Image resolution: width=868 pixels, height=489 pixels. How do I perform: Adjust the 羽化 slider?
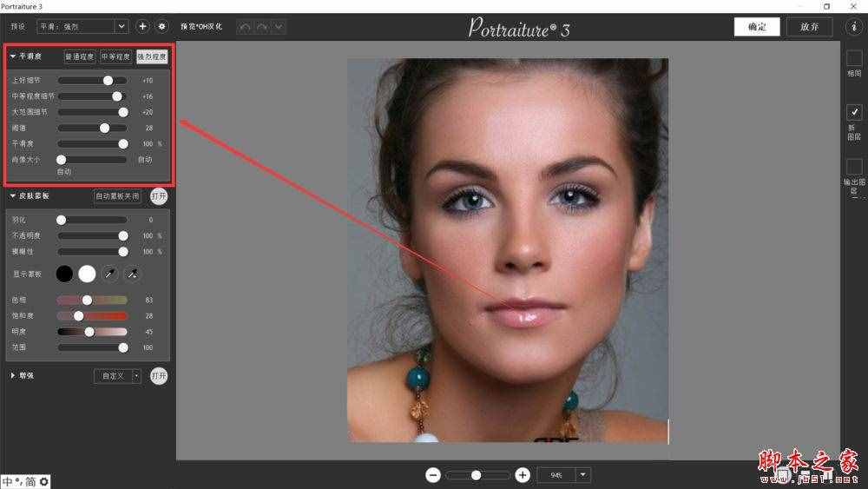(x=93, y=220)
